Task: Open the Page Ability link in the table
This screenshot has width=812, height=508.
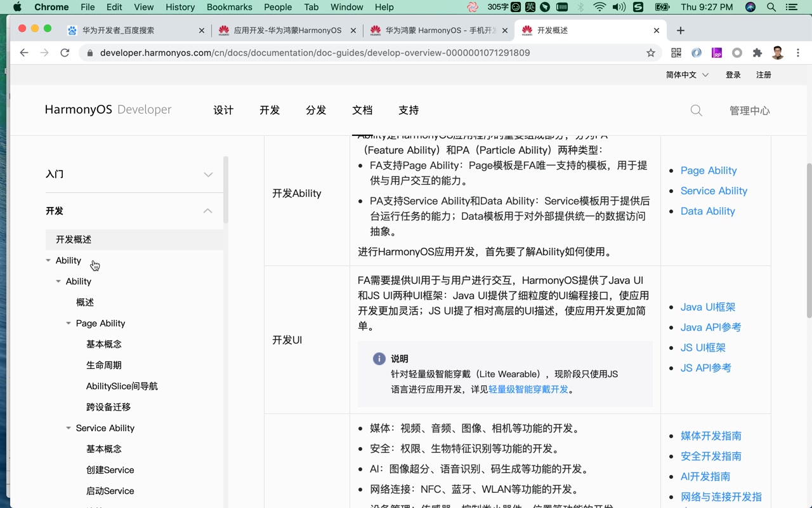Action: click(709, 171)
